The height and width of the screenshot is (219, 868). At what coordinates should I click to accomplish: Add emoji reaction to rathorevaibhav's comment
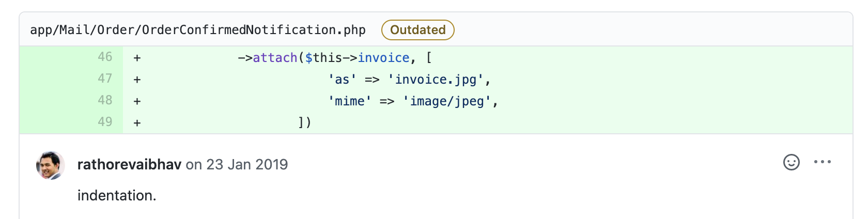pyautogui.click(x=791, y=162)
